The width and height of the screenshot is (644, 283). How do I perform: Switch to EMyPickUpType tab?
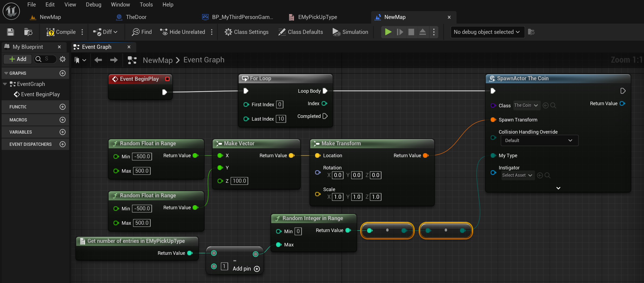313,17
